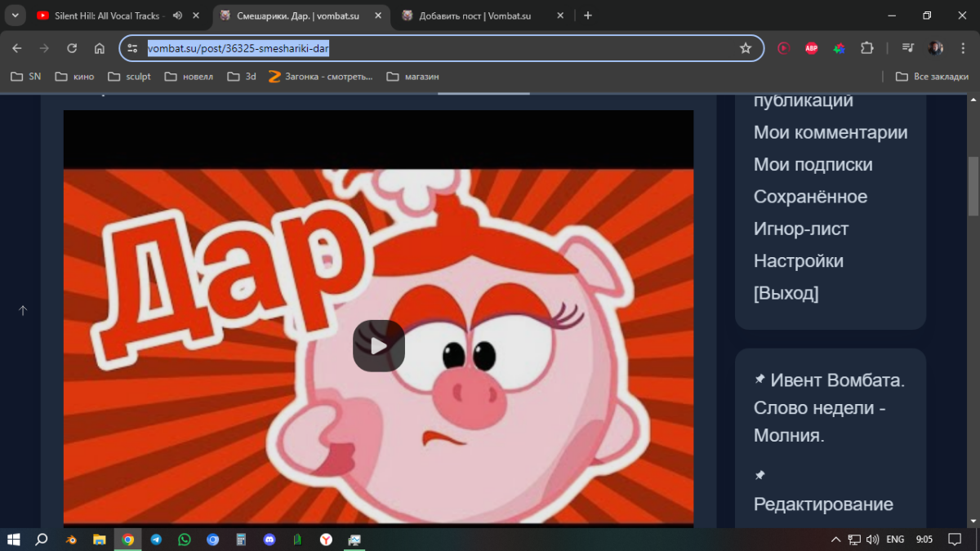Open the red play-circle extension
Screen dimensions: 980x551
coord(784,48)
